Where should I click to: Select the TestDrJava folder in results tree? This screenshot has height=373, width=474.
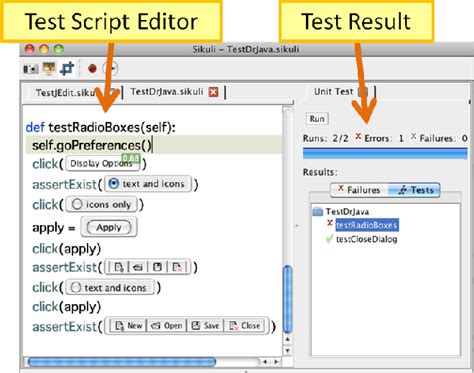(x=341, y=212)
